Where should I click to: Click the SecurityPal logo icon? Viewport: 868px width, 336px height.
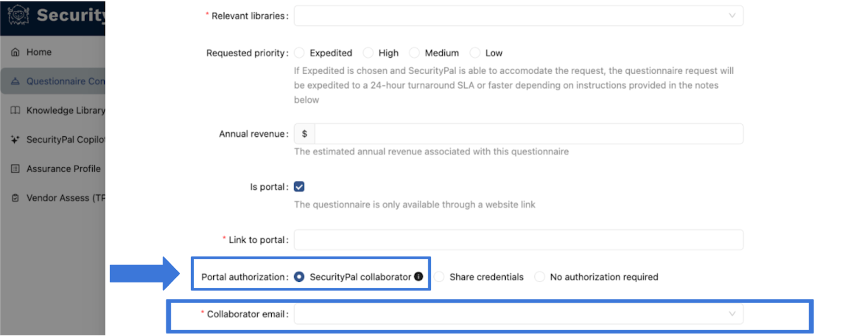click(x=18, y=15)
